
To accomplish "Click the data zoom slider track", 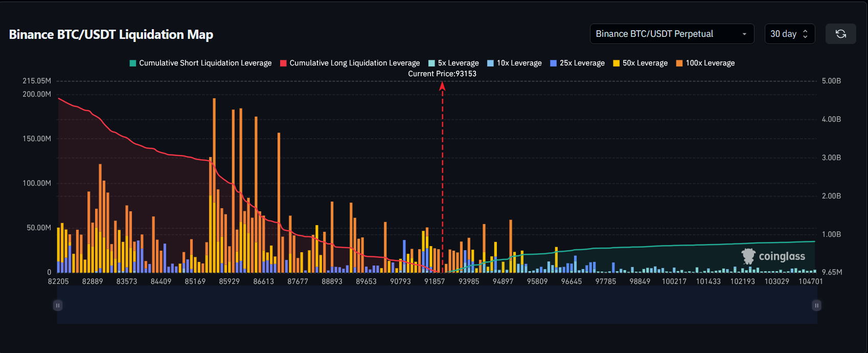I will point(437,305).
